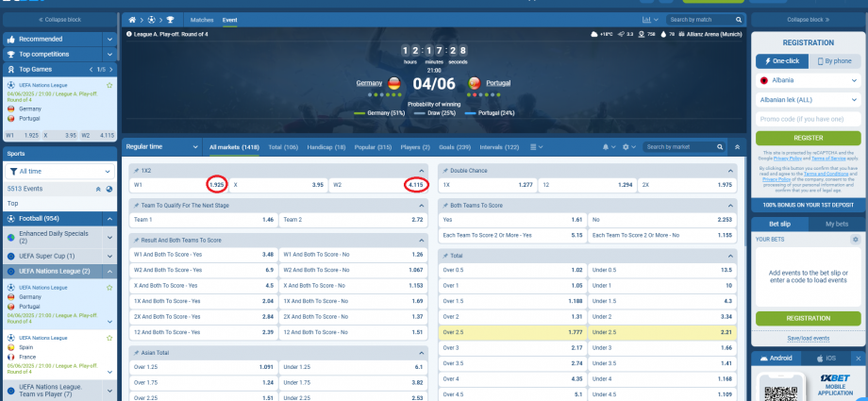
Task: Select Both Teams To Score Yes 1.61
Action: (512, 220)
